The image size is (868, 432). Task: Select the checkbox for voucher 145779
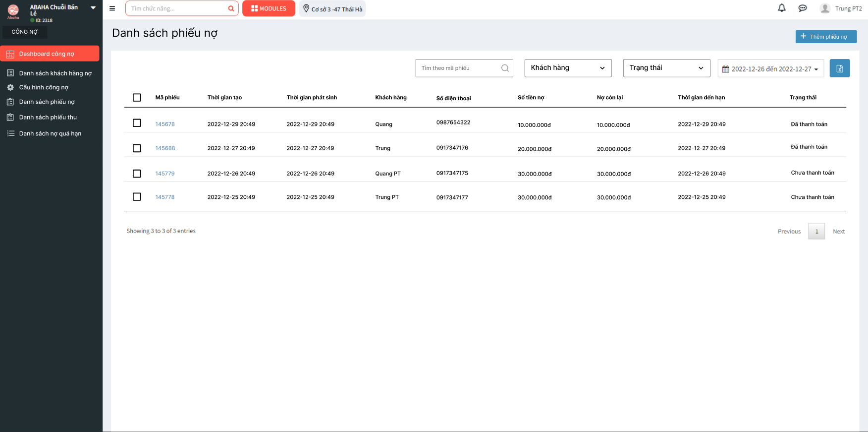(137, 174)
